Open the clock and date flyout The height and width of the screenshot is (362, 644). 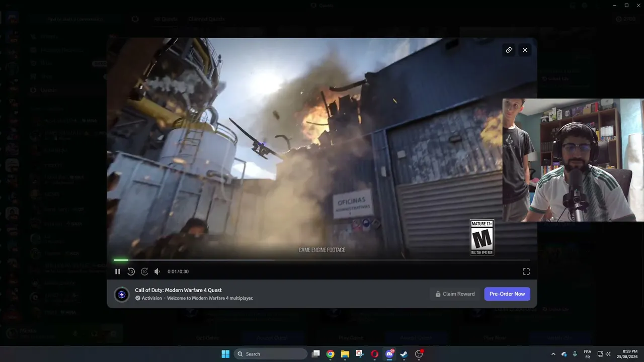click(x=627, y=354)
